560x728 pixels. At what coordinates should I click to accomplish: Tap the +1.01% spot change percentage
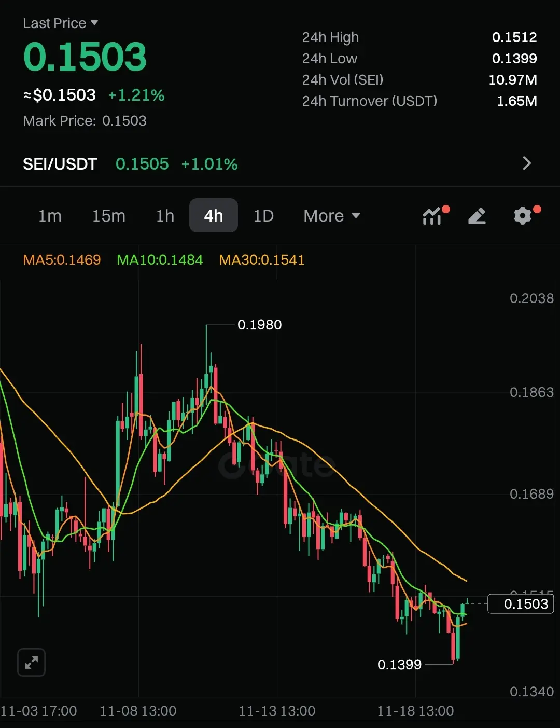tap(209, 164)
